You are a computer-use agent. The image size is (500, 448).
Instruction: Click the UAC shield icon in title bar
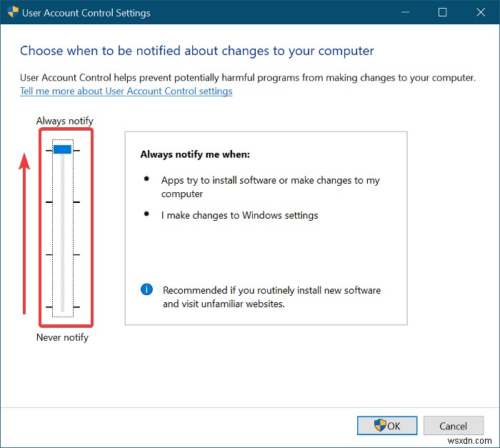pyautogui.click(x=13, y=12)
